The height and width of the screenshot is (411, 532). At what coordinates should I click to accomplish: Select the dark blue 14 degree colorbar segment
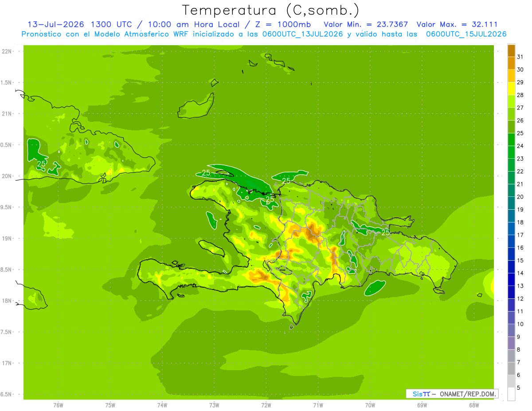(511, 267)
